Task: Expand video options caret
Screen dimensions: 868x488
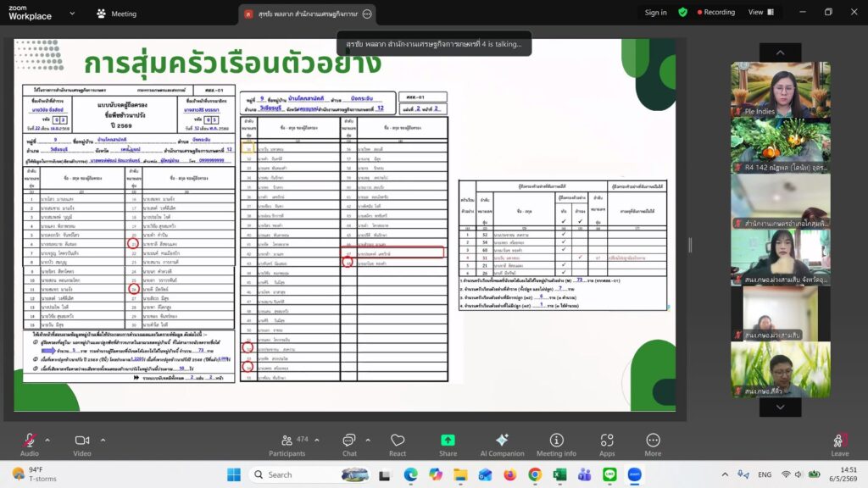Action: point(103,441)
